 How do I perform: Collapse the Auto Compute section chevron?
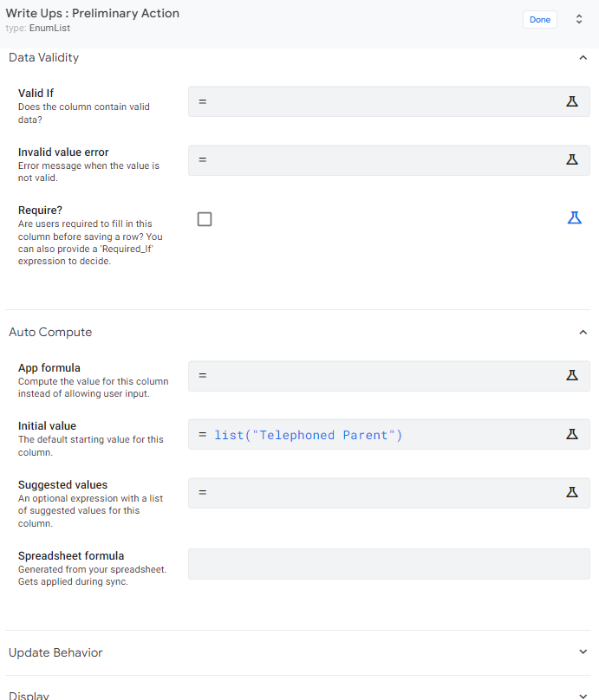tap(583, 332)
